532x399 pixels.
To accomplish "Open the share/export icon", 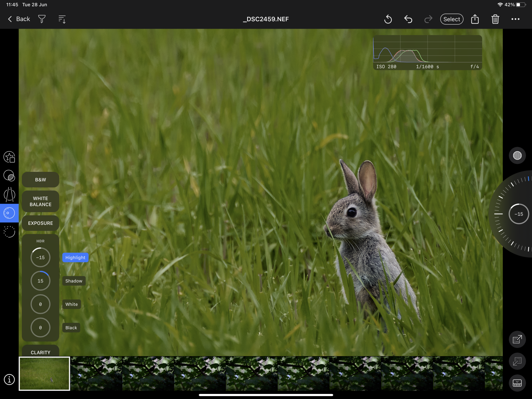I will [x=475, y=19].
